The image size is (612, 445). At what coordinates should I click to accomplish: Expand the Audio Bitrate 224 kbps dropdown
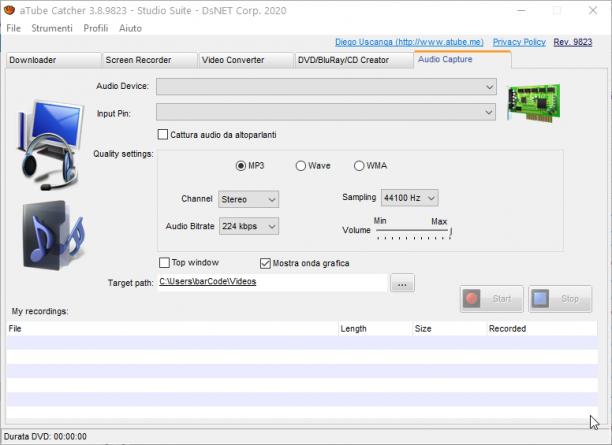[x=249, y=226]
